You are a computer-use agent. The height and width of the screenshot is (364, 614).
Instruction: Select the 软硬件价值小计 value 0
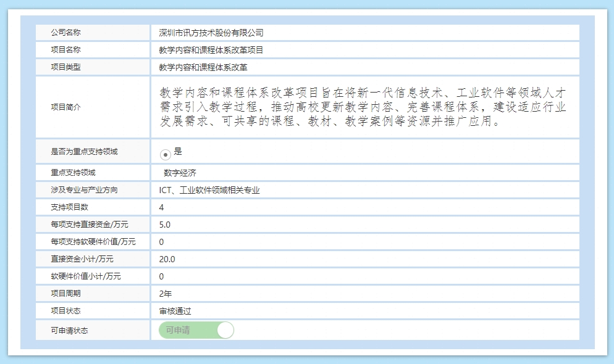point(161,276)
